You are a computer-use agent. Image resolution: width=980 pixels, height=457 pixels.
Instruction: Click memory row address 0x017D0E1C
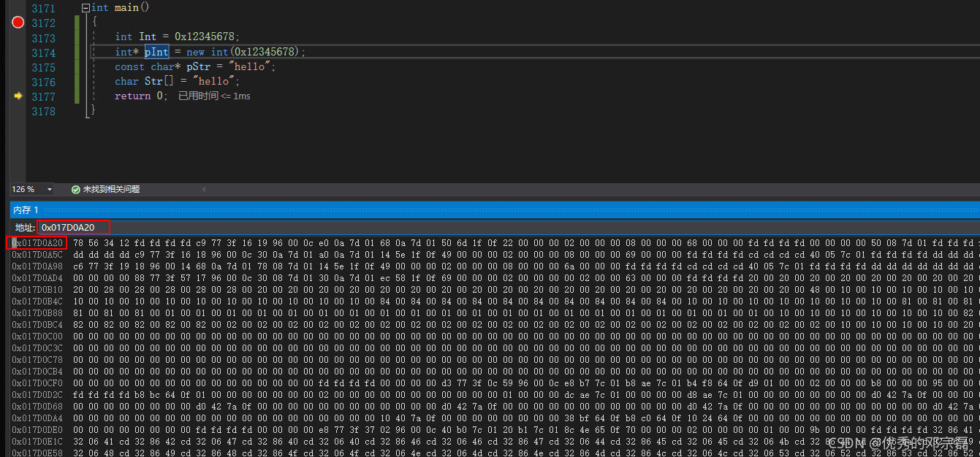coord(37,441)
